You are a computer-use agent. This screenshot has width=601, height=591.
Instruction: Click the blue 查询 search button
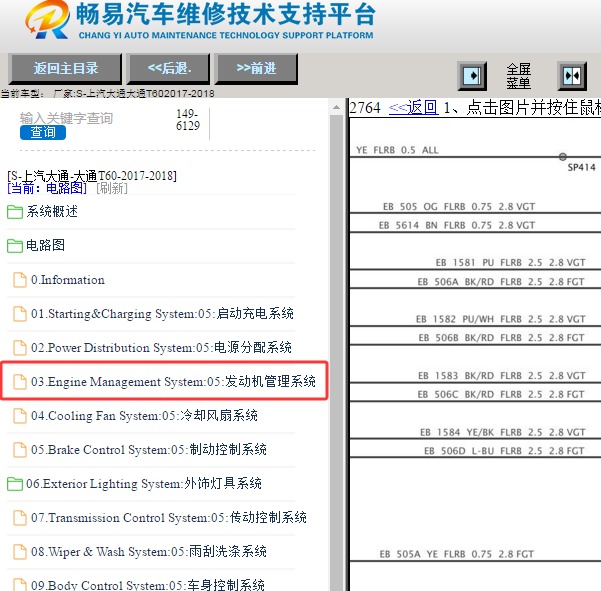point(43,132)
